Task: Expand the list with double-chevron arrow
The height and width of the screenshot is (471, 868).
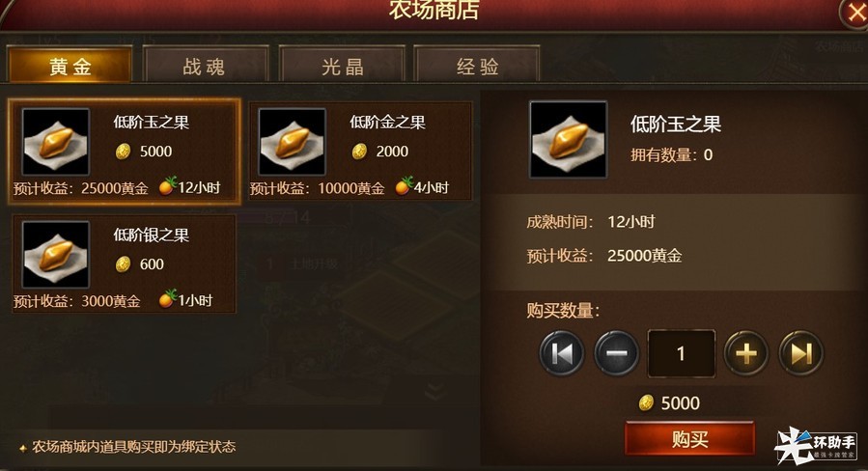Action: pos(435,391)
